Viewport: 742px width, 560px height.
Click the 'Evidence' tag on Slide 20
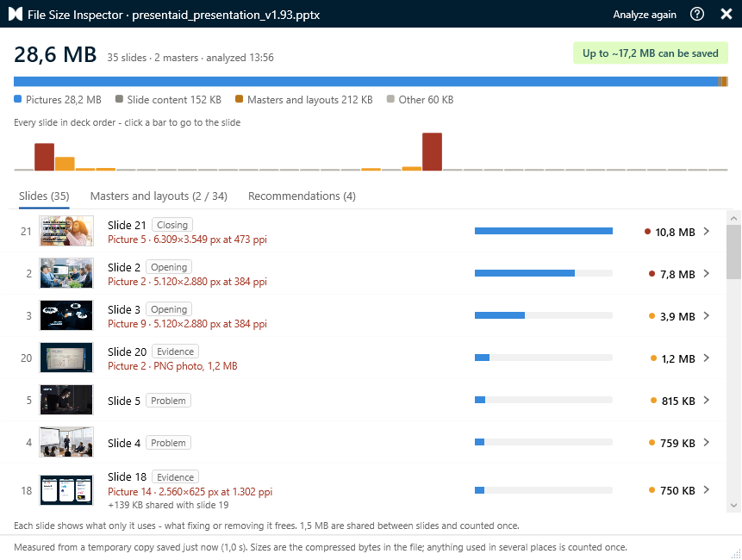coord(175,352)
